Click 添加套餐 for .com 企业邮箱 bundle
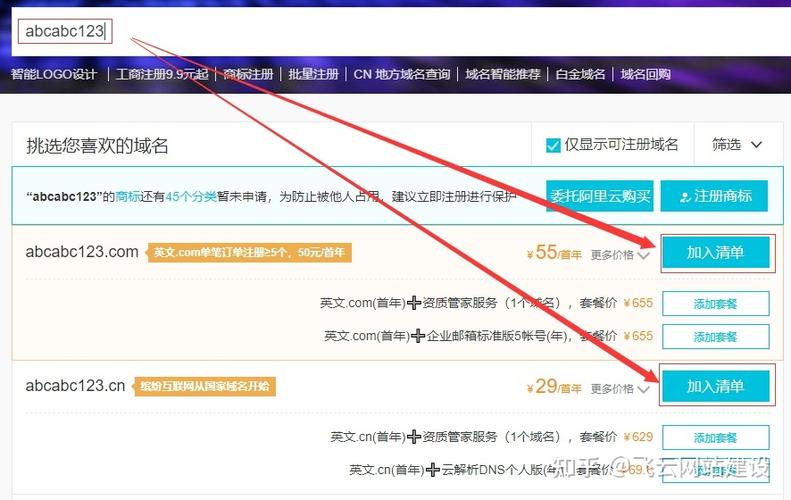 tap(715, 337)
